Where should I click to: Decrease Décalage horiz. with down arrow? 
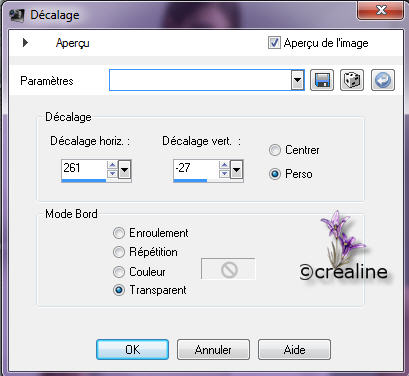(x=112, y=173)
